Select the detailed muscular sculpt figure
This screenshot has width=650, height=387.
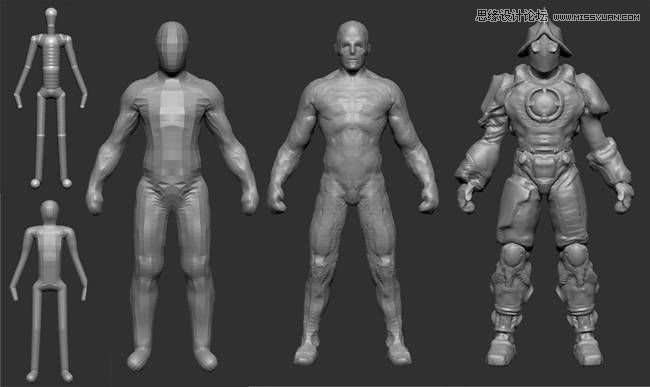[352, 193]
